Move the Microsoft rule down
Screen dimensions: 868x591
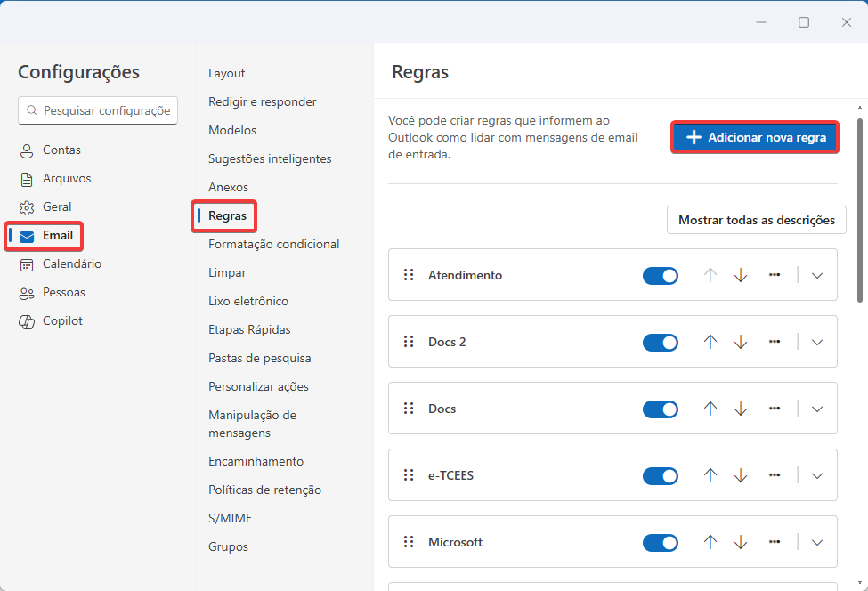pos(741,542)
